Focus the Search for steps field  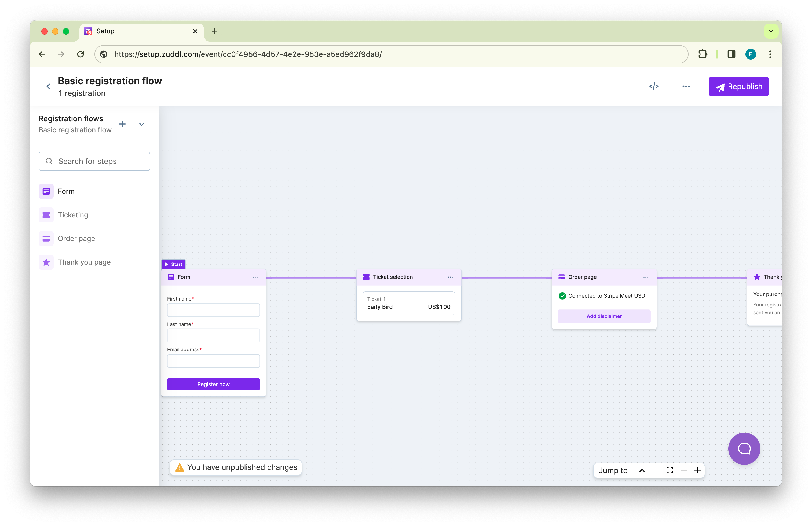(x=94, y=161)
